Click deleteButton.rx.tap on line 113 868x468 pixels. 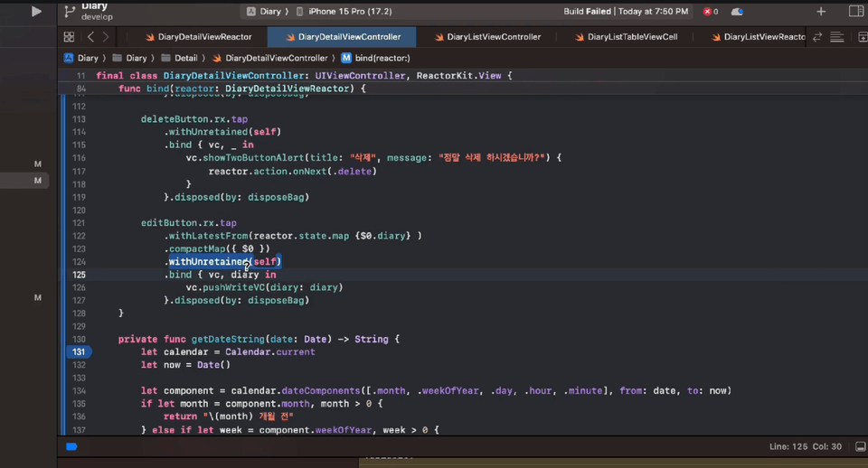194,119
